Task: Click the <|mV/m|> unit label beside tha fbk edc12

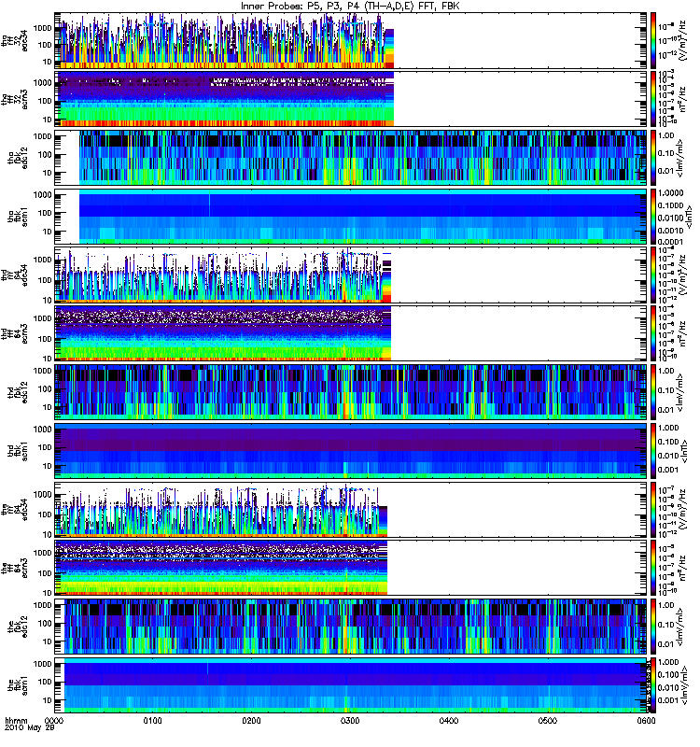Action: tap(680, 158)
